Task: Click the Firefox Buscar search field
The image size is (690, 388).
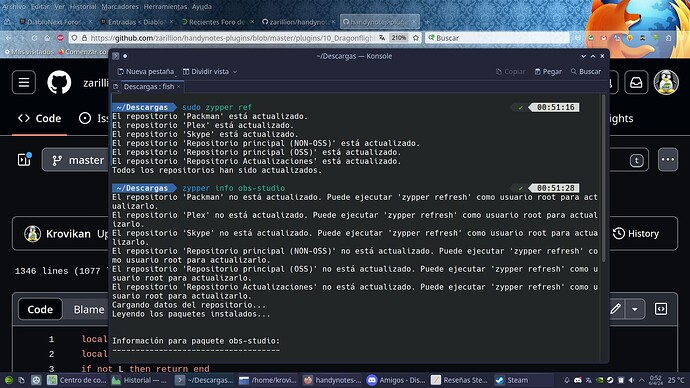Action: pos(497,38)
